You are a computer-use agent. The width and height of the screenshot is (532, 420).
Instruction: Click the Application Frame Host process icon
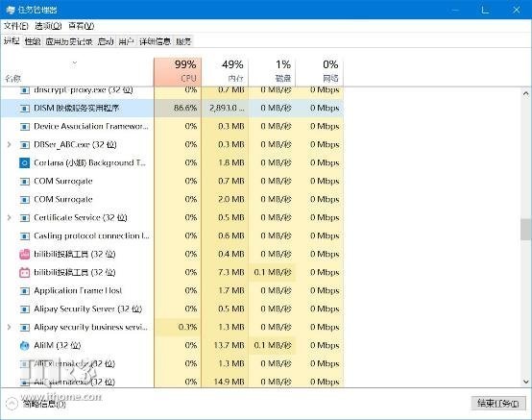tap(24, 291)
